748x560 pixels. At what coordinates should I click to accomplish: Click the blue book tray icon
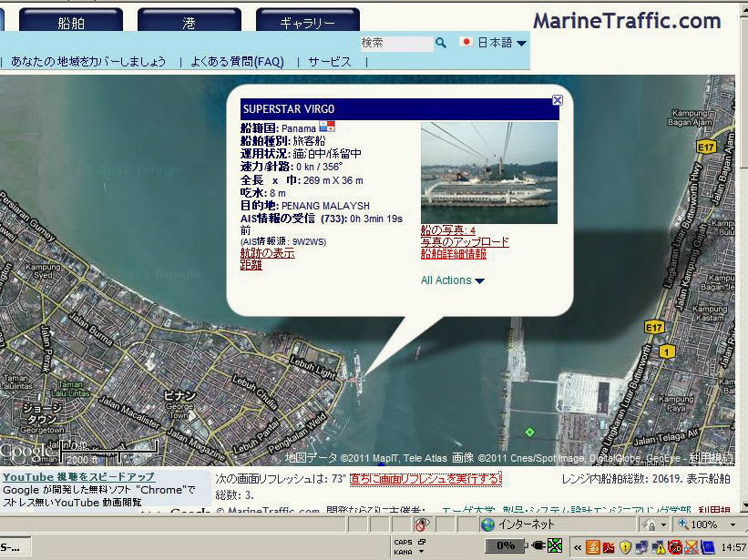point(708,547)
